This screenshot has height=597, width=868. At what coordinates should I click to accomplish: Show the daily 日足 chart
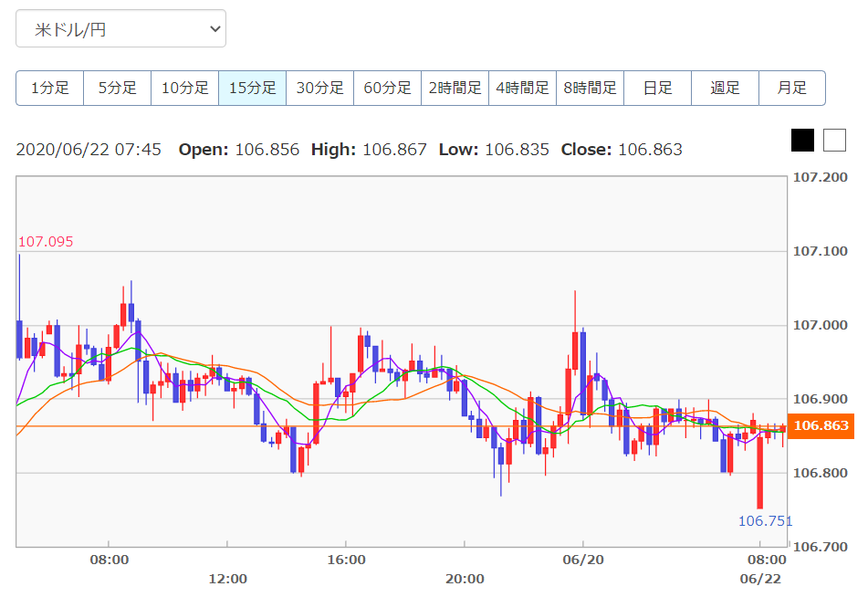point(658,88)
